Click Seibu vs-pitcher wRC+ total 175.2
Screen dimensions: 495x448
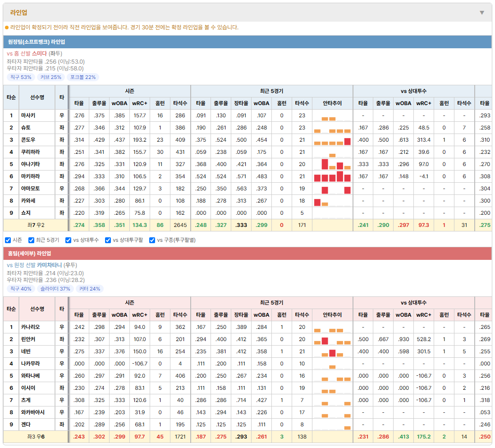(424, 437)
